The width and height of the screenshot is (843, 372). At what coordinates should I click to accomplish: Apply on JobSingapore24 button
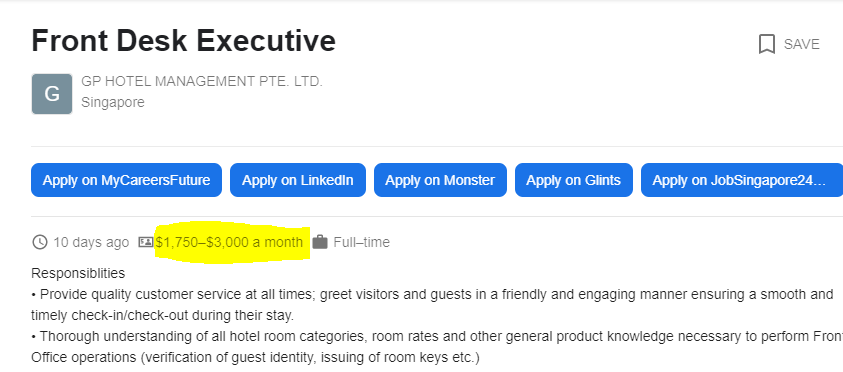(742, 180)
